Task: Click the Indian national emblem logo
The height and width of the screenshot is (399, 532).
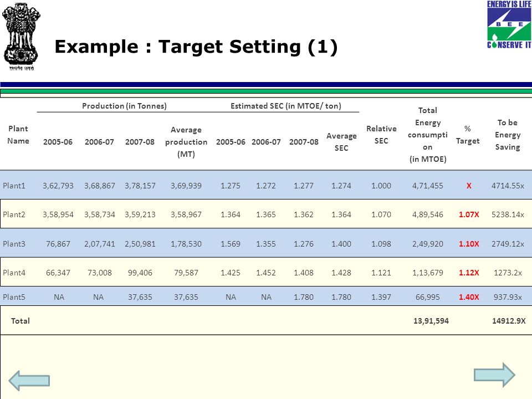Action: [x=21, y=37]
